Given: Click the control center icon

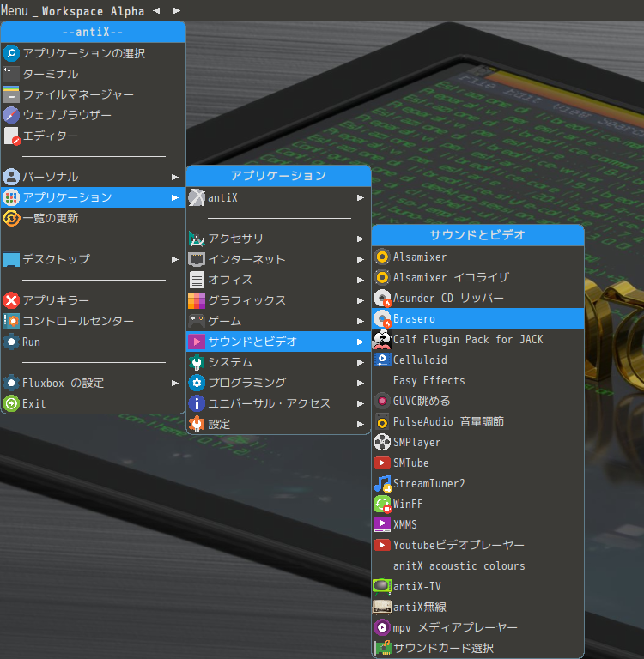Looking at the screenshot, I should click(x=11, y=321).
